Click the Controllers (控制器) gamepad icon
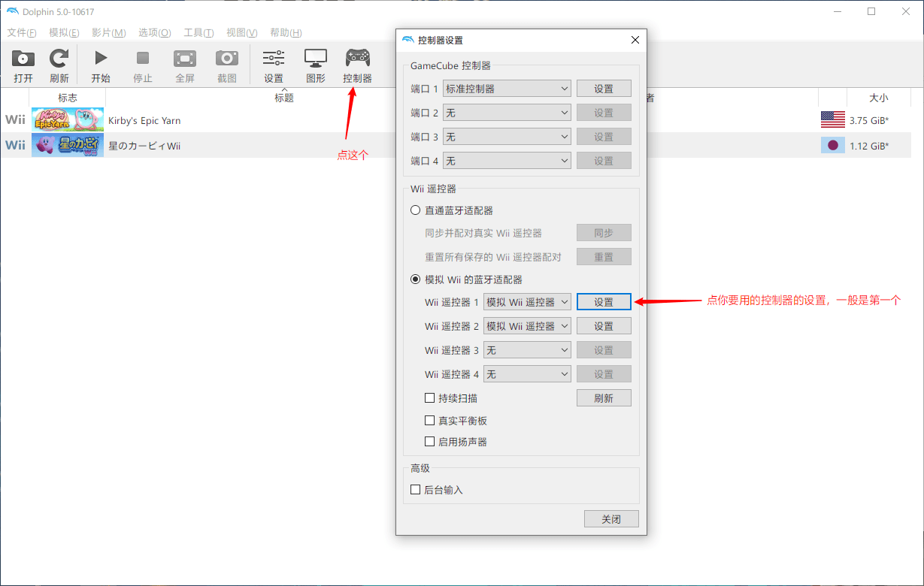 [x=357, y=59]
